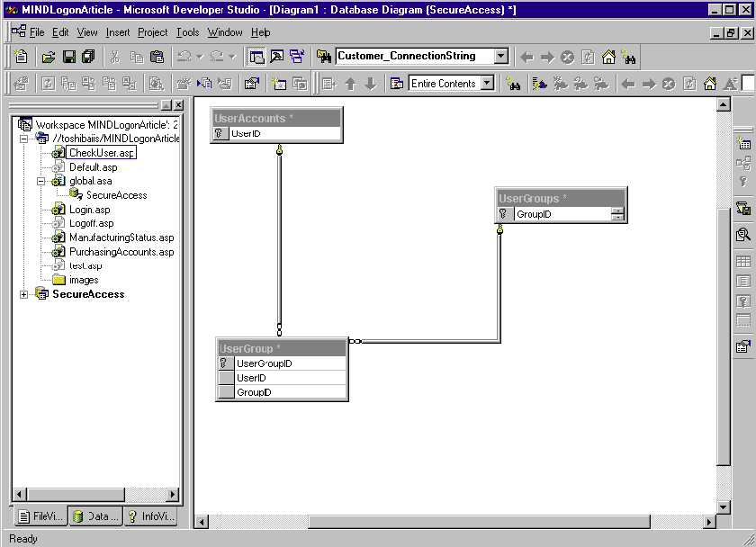
Task: Collapse the global.asa tree node
Action: 40,181
